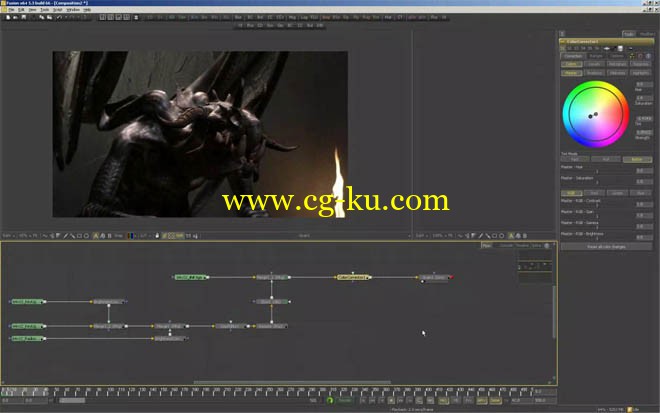Click the Reset all color changes button
Image resolution: width=660 pixels, height=413 pixels.
(606, 247)
